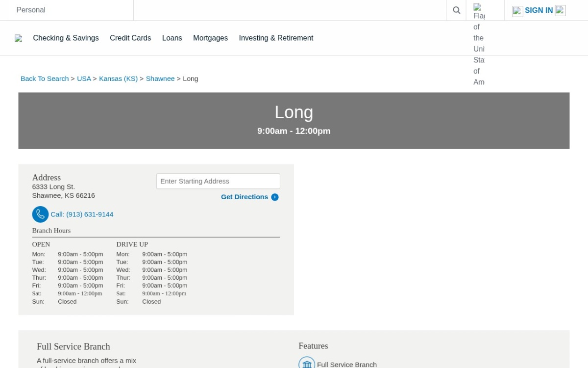
Task: Click the 9:00am - 12:00pm banner hours
Action: point(294,131)
